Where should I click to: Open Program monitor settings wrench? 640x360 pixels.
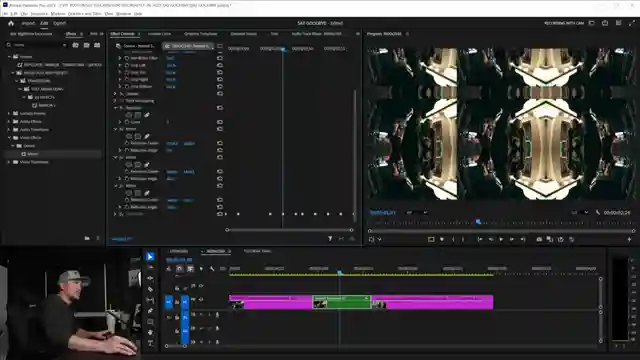598,212
